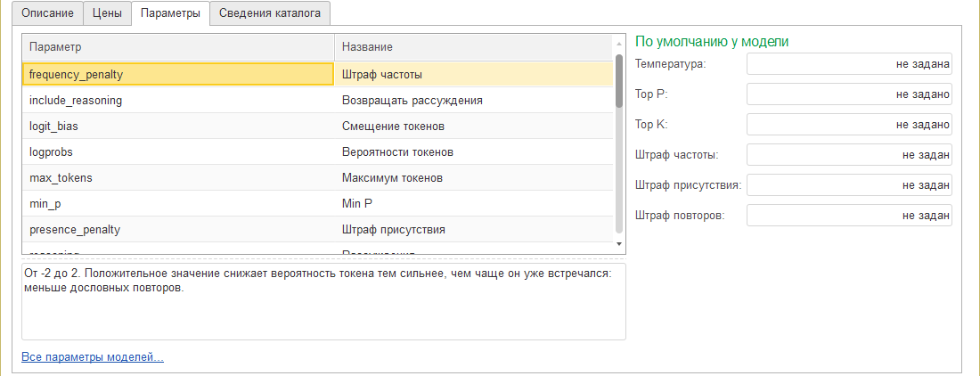The image size is (980, 376).
Task: Click the Min P name cell
Action: coord(474,204)
